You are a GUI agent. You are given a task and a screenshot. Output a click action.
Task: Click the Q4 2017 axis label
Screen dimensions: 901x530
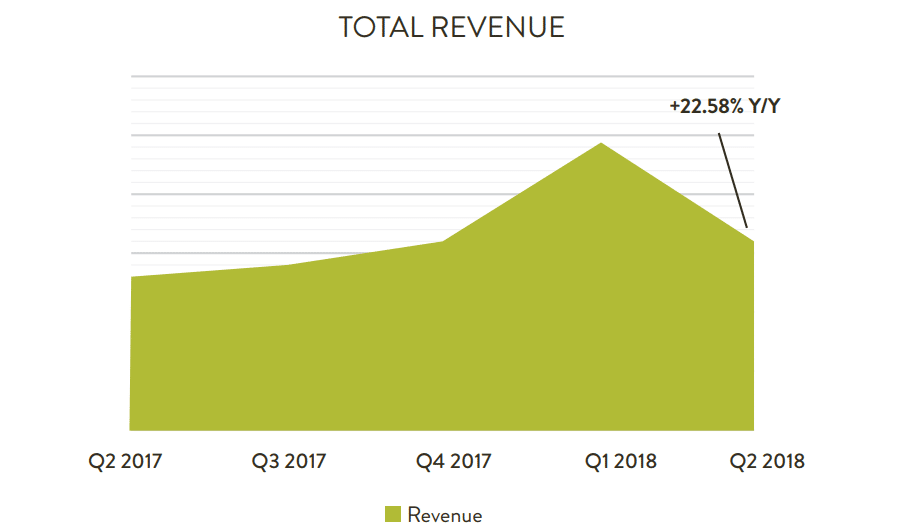tap(452, 461)
